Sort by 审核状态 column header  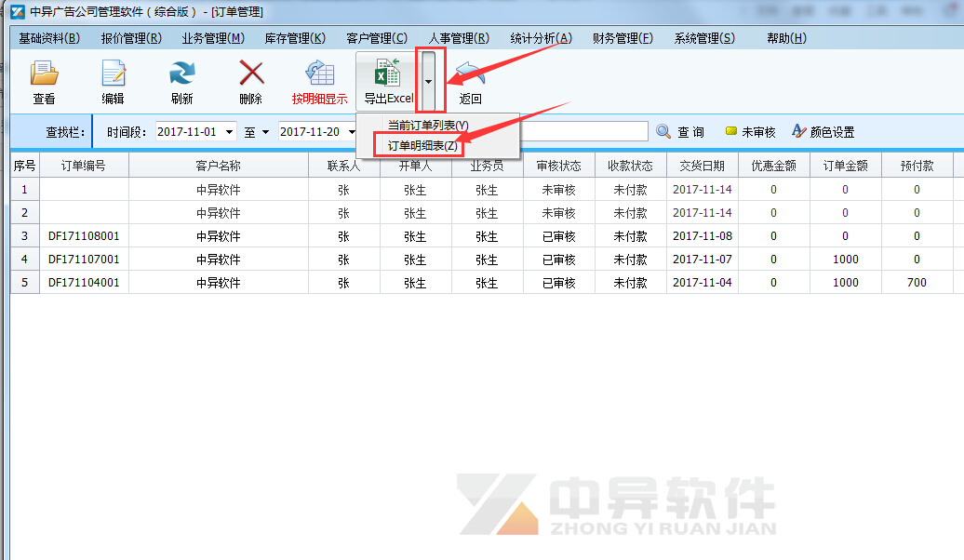[559, 166]
